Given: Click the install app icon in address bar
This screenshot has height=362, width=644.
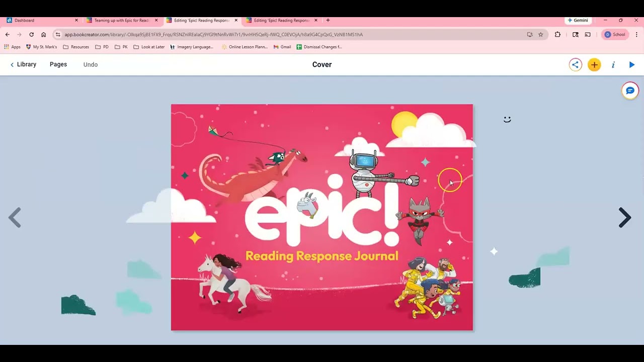Looking at the screenshot, I should [530, 35].
